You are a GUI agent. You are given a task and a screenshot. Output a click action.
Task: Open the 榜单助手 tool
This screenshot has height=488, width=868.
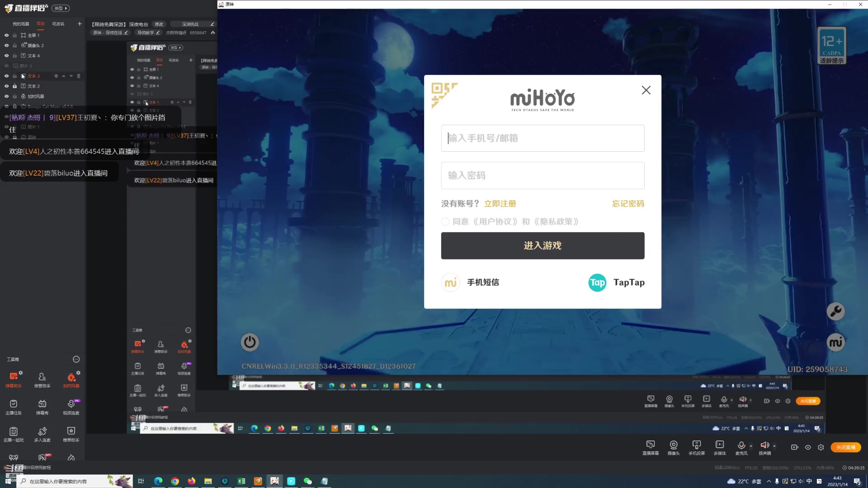point(71,434)
